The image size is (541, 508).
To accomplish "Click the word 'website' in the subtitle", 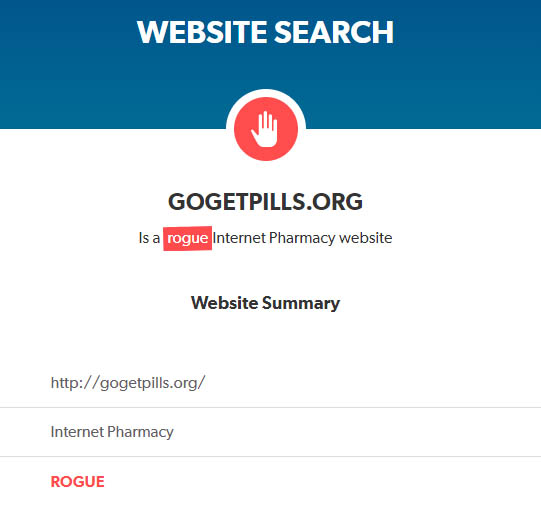I will pos(365,238).
